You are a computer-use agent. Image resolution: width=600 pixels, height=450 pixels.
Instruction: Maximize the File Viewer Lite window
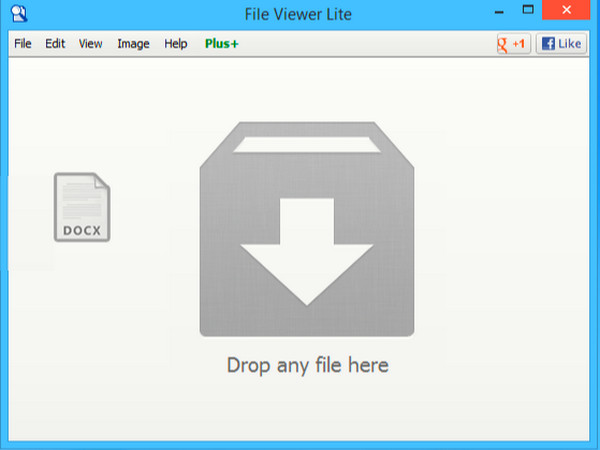(528, 10)
